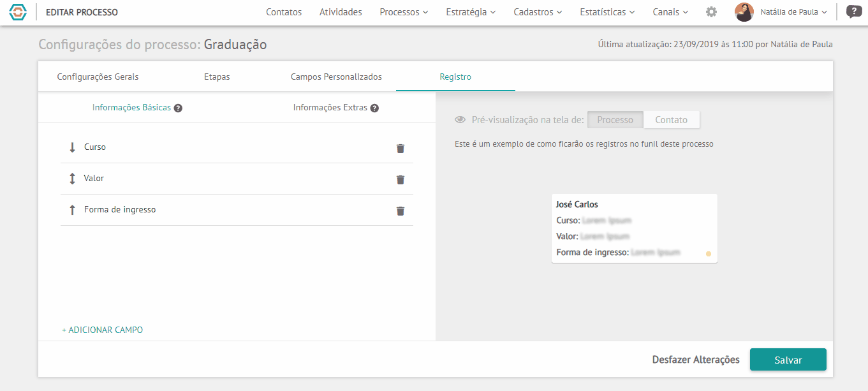Click José Carlos preview card
This screenshot has height=391, width=868.
[x=635, y=228]
